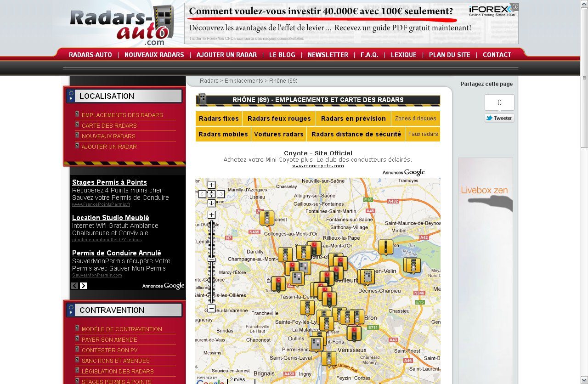
Task: Open NOUVEAUX RADARS in the top menu
Action: (x=154, y=55)
